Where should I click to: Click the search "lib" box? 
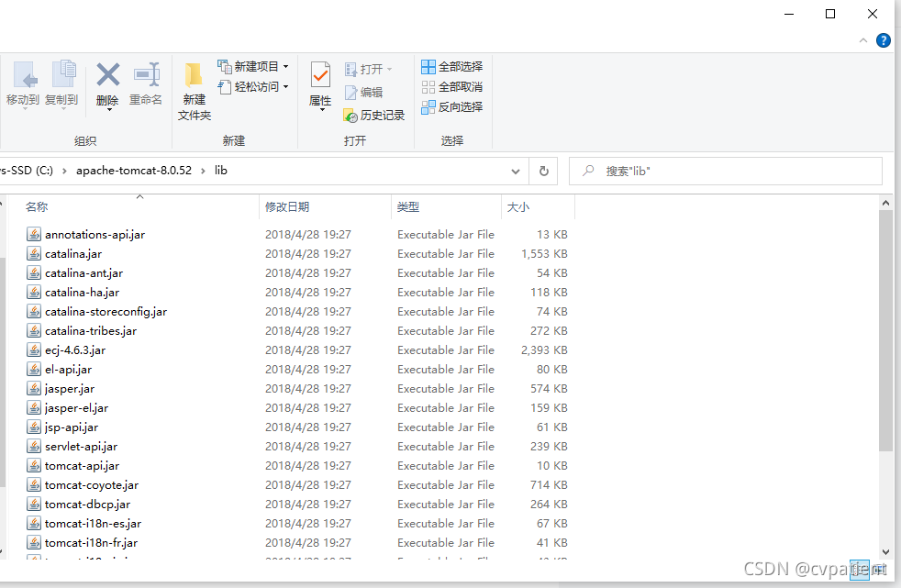[725, 172]
